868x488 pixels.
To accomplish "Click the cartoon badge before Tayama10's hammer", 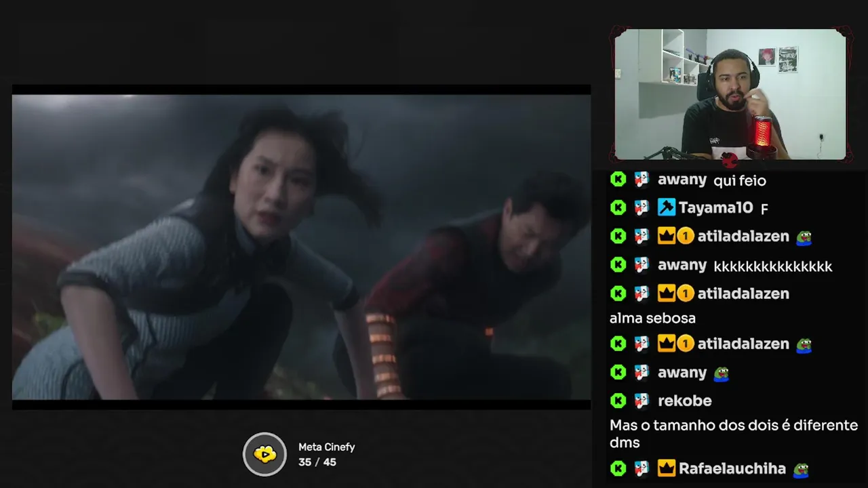I will [642, 207].
